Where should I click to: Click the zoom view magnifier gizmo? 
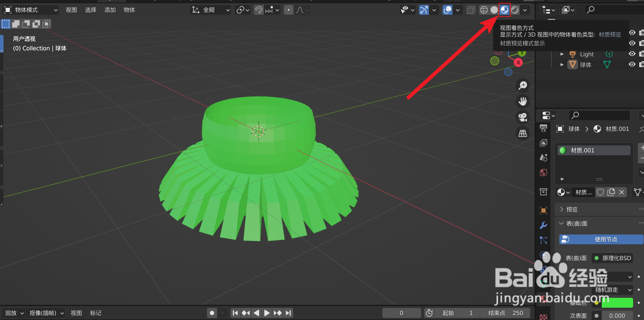click(x=523, y=85)
